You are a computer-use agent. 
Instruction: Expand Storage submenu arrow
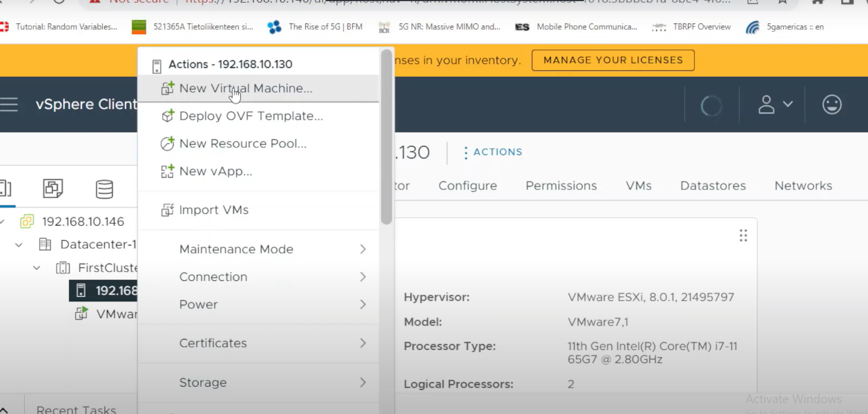click(x=363, y=382)
